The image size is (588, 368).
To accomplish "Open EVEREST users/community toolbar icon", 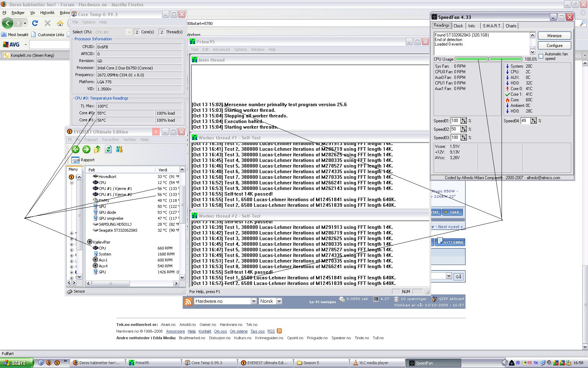I will click(119, 149).
